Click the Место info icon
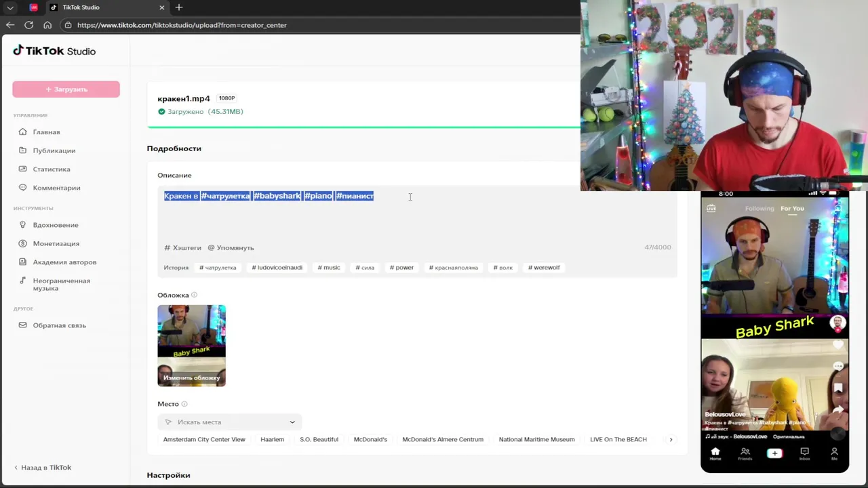This screenshot has width=868, height=488. pyautogui.click(x=184, y=404)
